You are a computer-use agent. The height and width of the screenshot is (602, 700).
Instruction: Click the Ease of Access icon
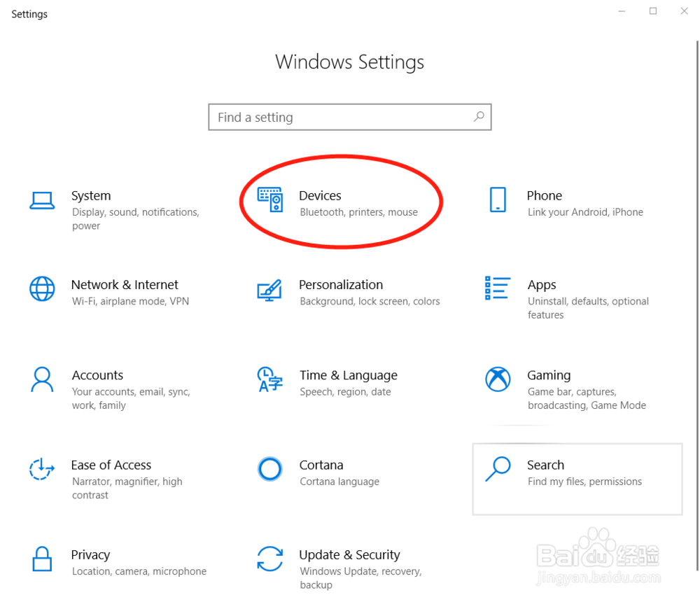(41, 470)
